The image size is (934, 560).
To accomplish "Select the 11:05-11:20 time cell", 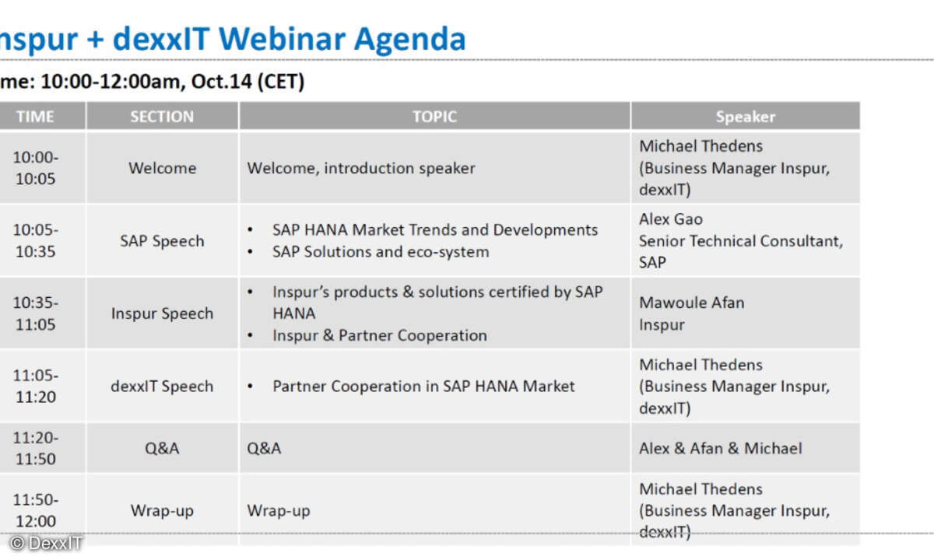I will [x=42, y=386].
